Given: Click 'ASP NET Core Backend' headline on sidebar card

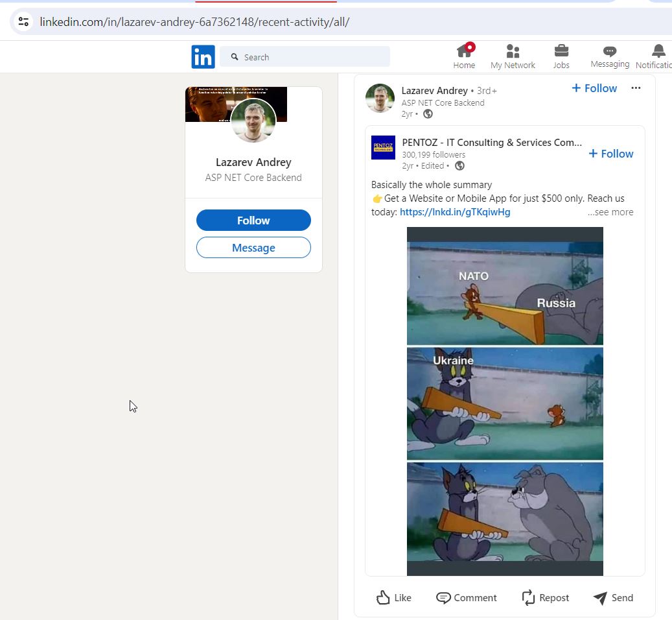Looking at the screenshot, I should click(x=253, y=178).
